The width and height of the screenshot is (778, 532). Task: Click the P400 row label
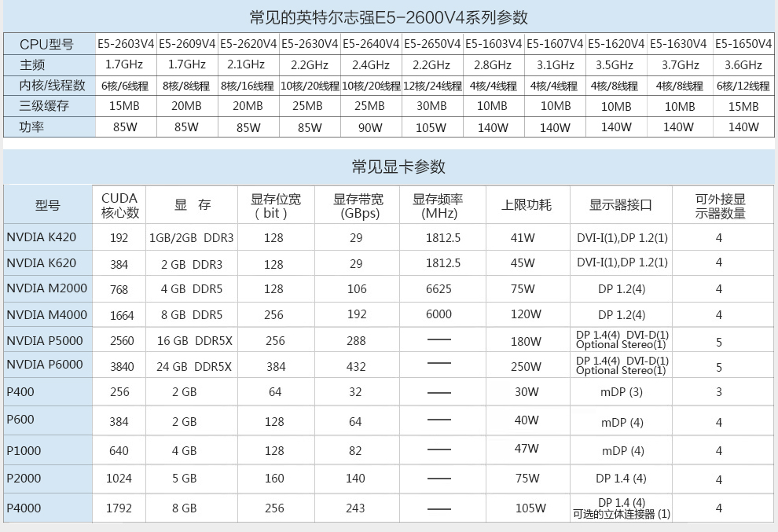click(20, 391)
